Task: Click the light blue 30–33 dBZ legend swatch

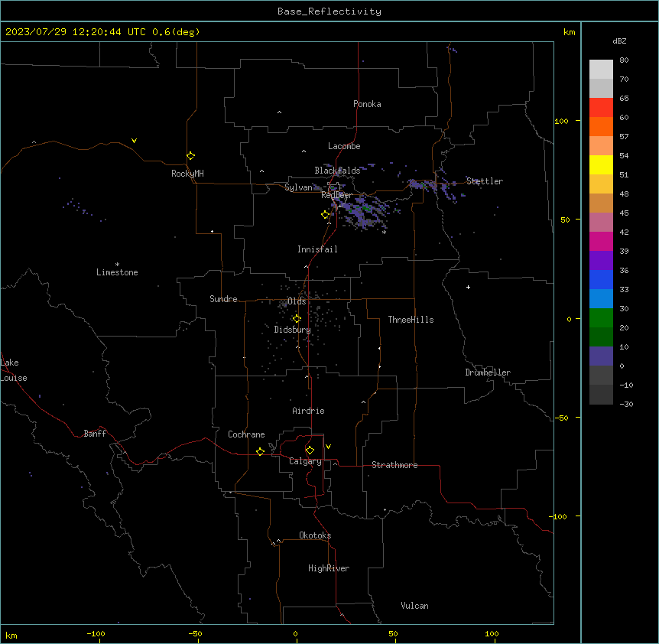Action: (601, 299)
